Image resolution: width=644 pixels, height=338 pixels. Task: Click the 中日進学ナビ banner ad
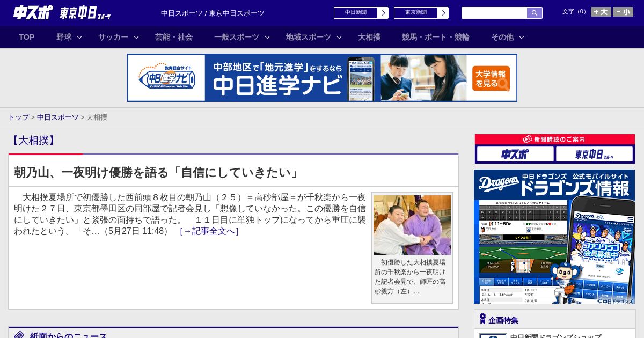[x=322, y=78]
